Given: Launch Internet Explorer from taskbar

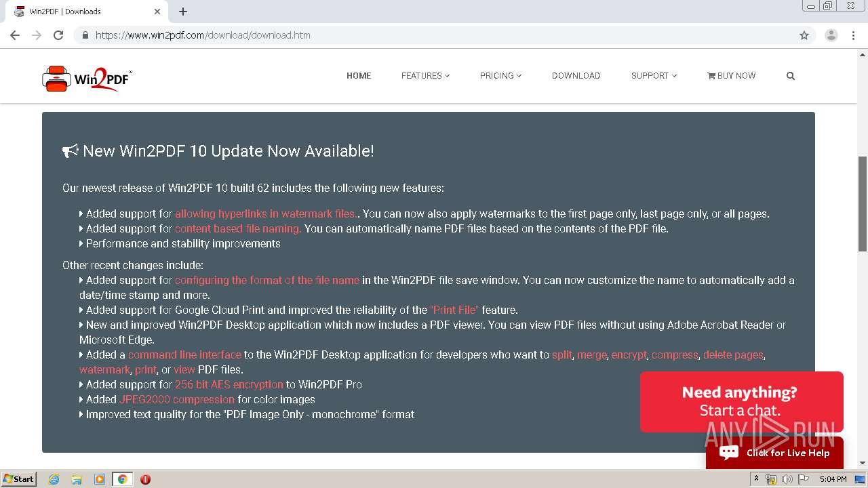Looking at the screenshot, I should pos(54,479).
